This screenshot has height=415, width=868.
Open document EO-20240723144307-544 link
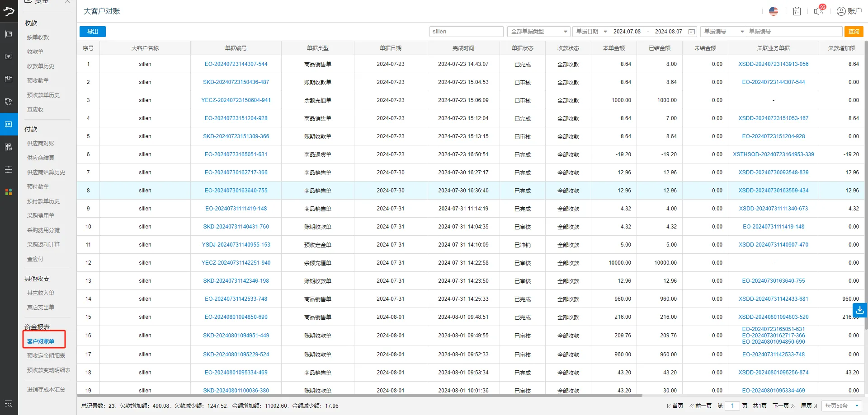click(237, 64)
